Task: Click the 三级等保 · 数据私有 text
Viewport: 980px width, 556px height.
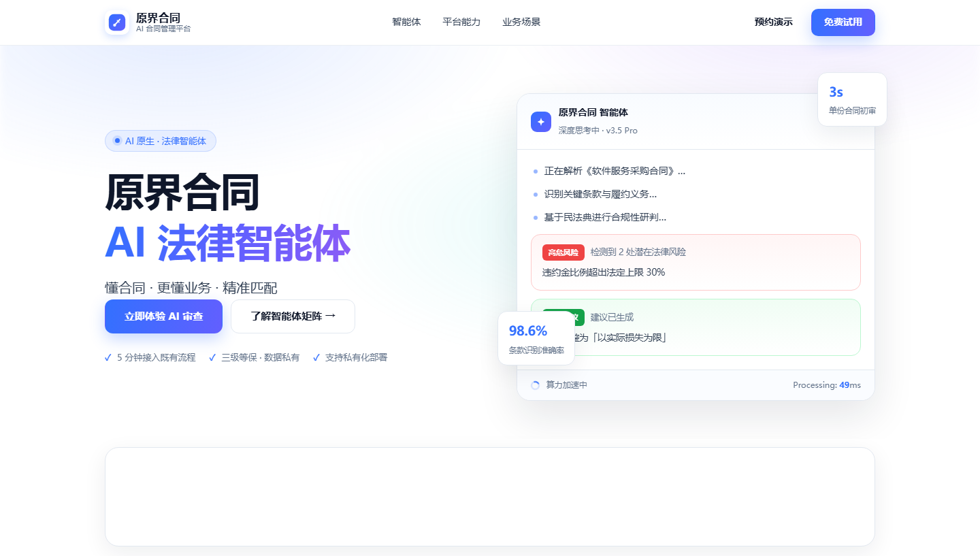Action: (260, 357)
